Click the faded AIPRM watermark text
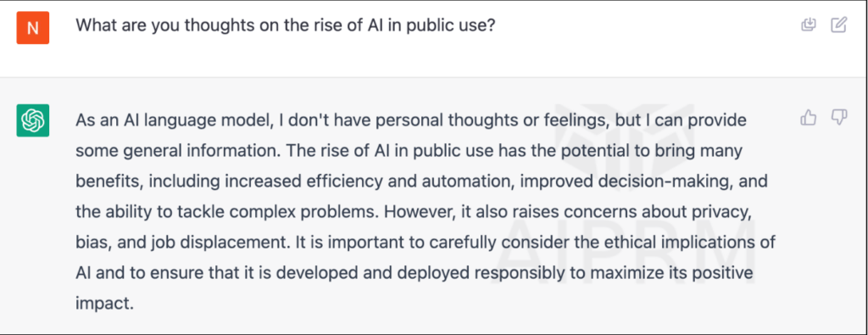This screenshot has height=335, width=868. point(626,244)
